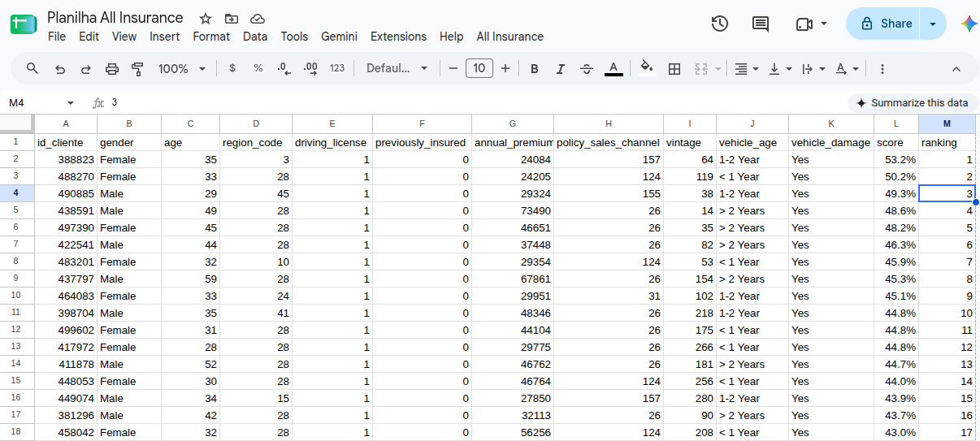Format as percent

tap(258, 68)
